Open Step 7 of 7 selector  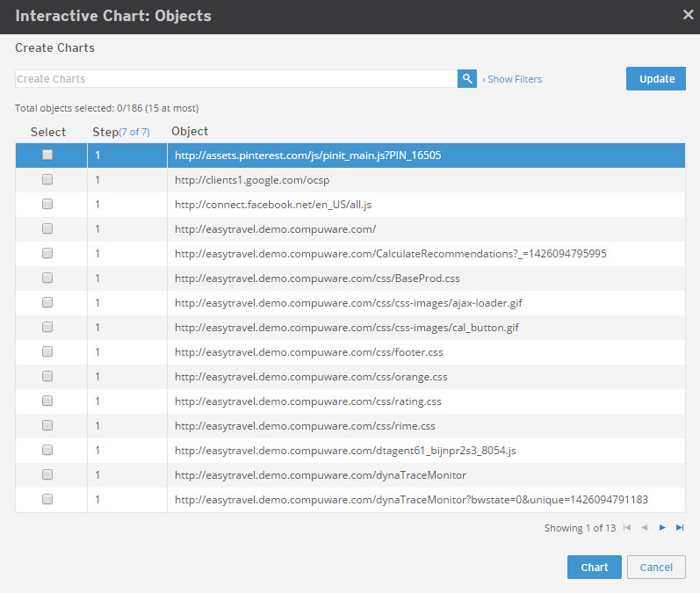pyautogui.click(x=134, y=132)
